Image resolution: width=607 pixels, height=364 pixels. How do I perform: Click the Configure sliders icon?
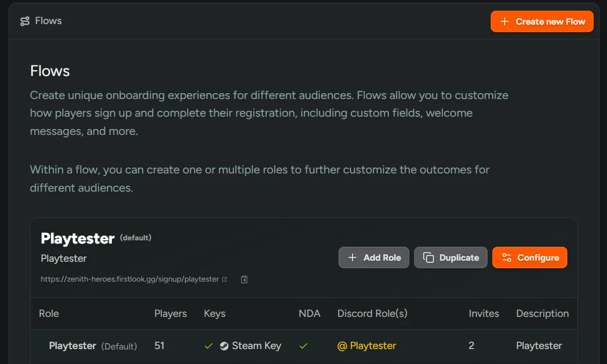(506, 257)
